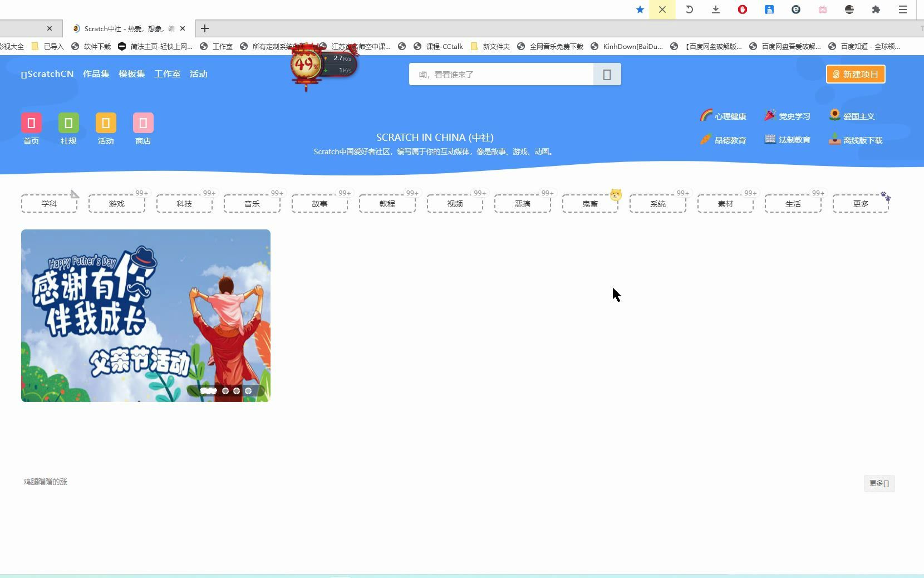Click the 新建项目 button
This screenshot has height=578, width=924.
click(856, 74)
